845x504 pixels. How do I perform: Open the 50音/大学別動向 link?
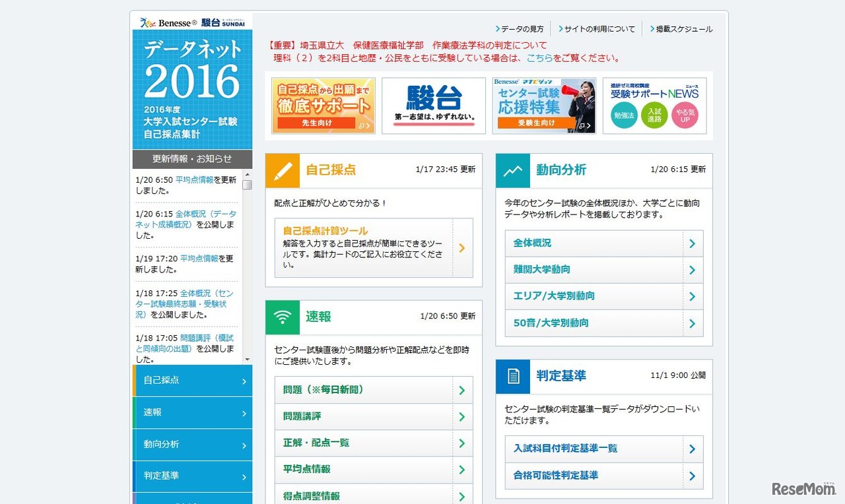tap(551, 323)
